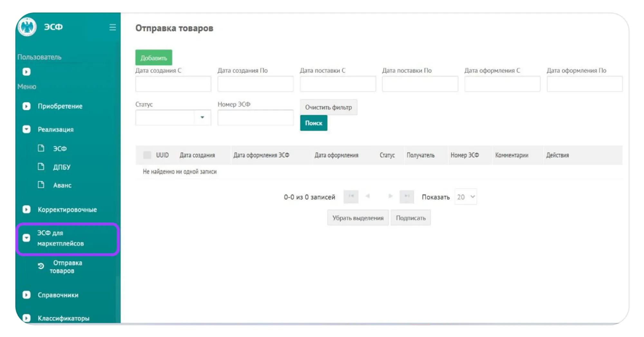The width and height of the screenshot is (644, 337).
Task: Expand the Приобретение menu section
Action: pos(60,106)
